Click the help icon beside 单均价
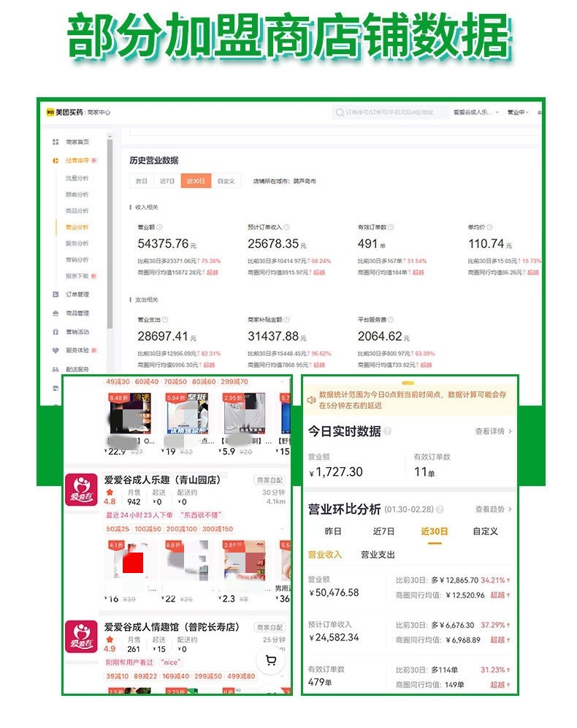 pyautogui.click(x=490, y=227)
